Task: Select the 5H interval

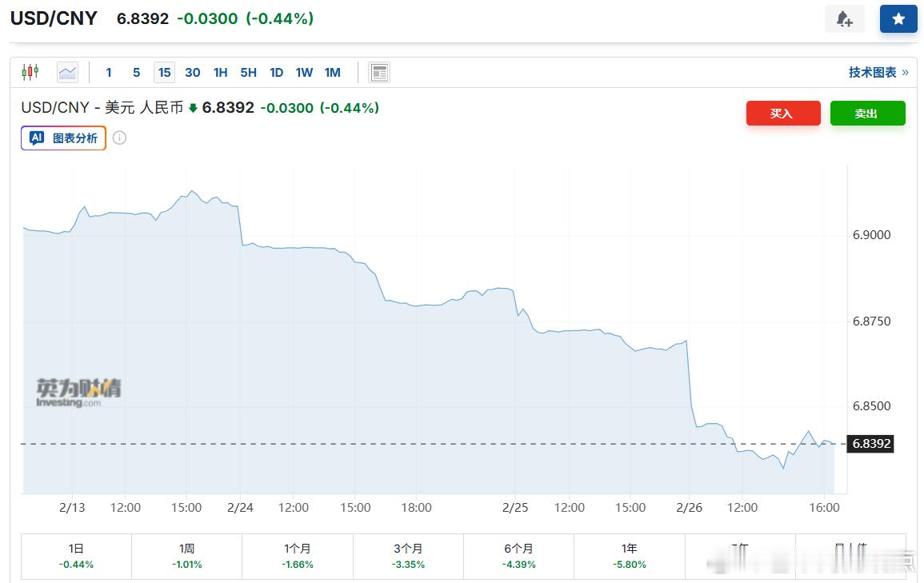Action: coord(248,73)
